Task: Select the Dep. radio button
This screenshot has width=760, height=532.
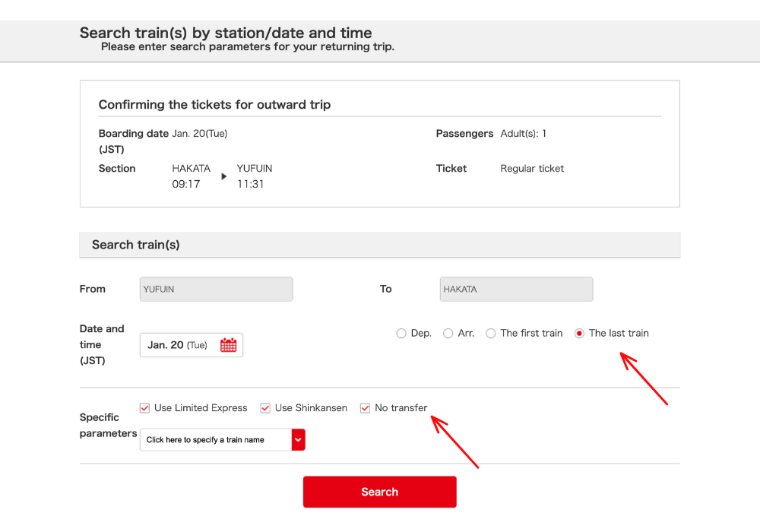Action: (401, 334)
